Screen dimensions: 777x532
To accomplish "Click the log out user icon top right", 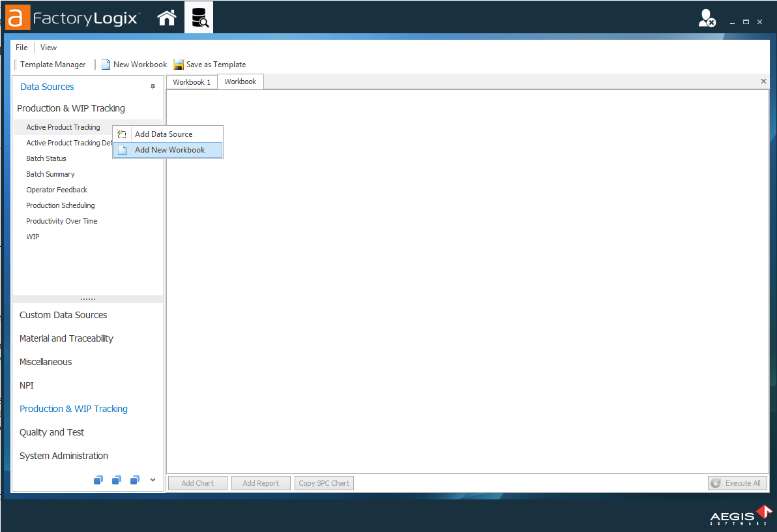I will pos(707,18).
